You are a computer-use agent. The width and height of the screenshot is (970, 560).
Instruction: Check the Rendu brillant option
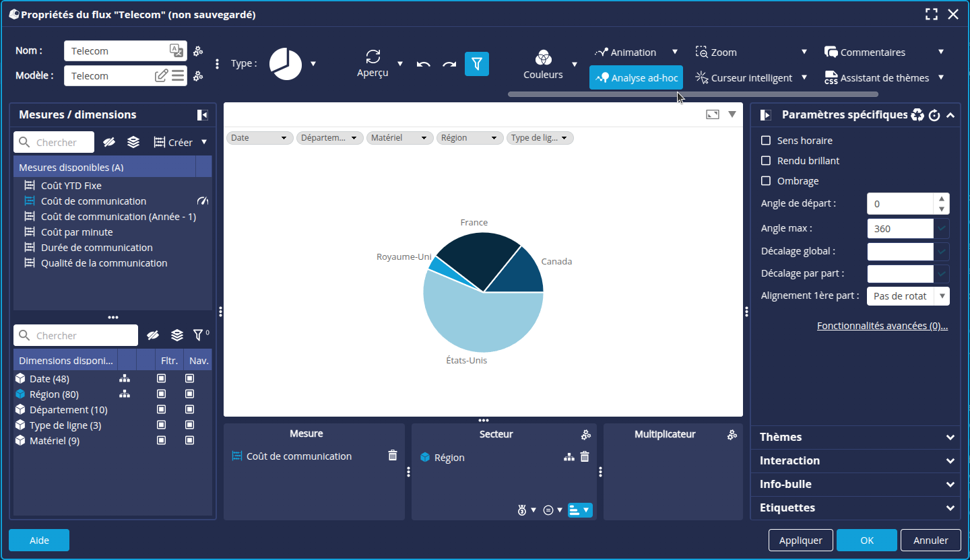tap(765, 161)
